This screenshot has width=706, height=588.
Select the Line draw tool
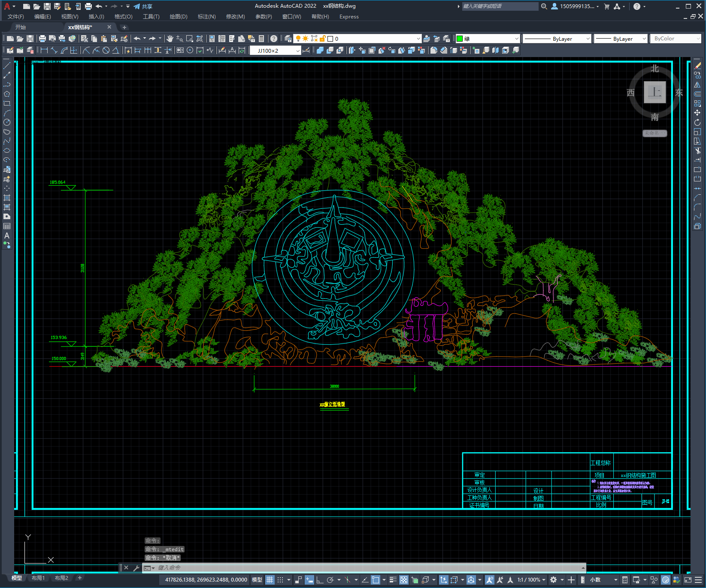click(7, 66)
